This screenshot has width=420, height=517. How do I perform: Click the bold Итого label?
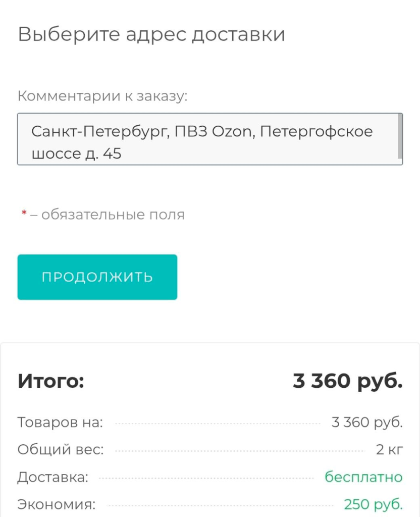coord(50,381)
